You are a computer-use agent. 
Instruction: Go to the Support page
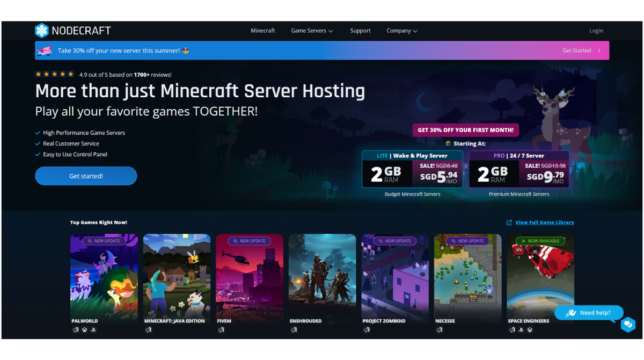point(360,31)
